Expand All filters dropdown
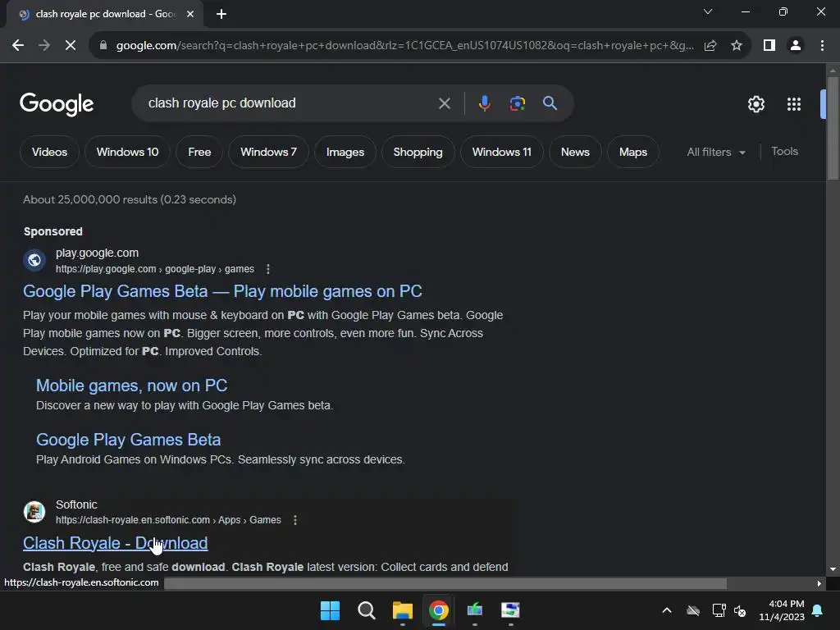 coord(716,152)
